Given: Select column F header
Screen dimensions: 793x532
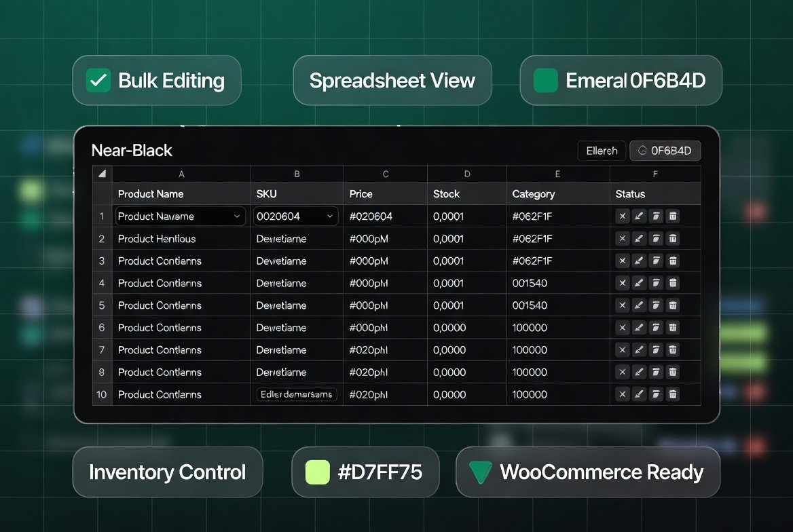Looking at the screenshot, I should pos(655,174).
